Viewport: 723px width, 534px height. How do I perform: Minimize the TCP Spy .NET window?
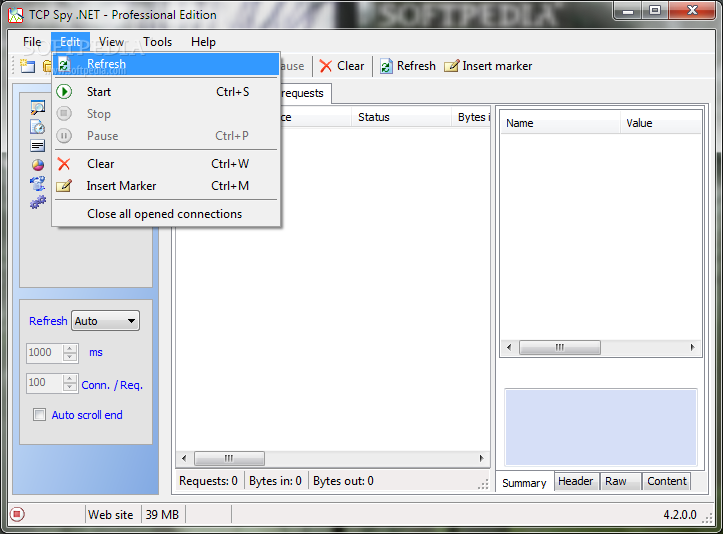(x=628, y=11)
